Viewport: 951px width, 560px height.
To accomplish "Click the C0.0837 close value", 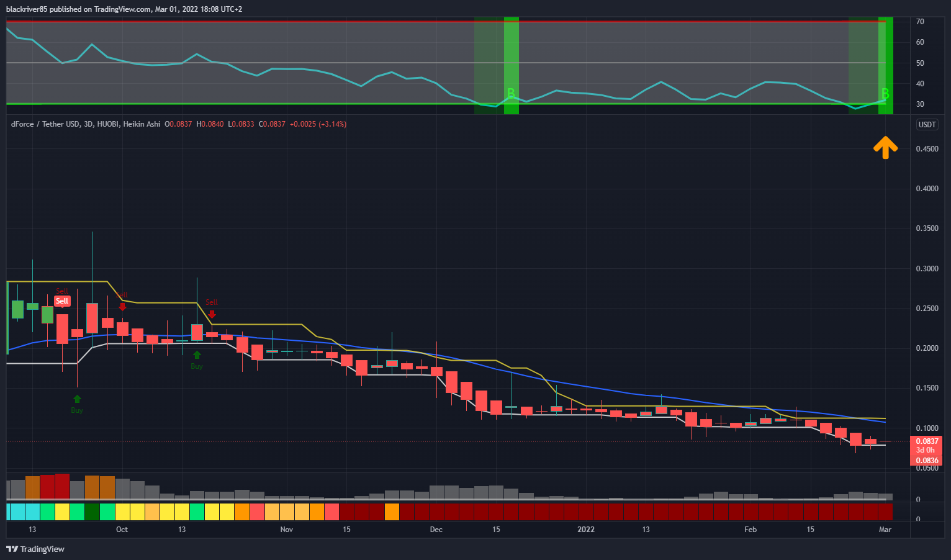I will (272, 124).
